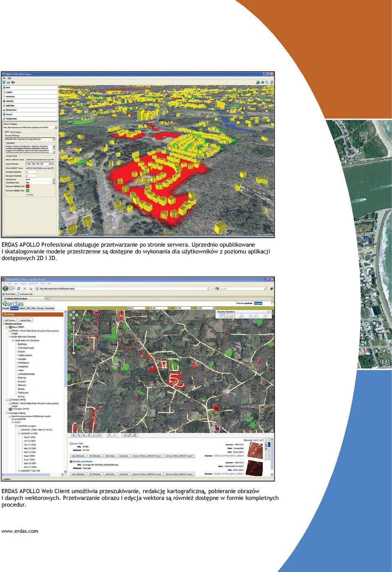This screenshot has height=572, width=392.
Task: Expand the Layers panel section
Action: [30, 92]
